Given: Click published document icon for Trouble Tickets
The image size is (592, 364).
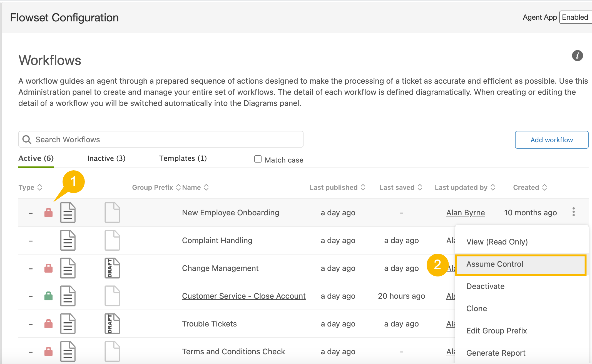Looking at the screenshot, I should coord(68,324).
